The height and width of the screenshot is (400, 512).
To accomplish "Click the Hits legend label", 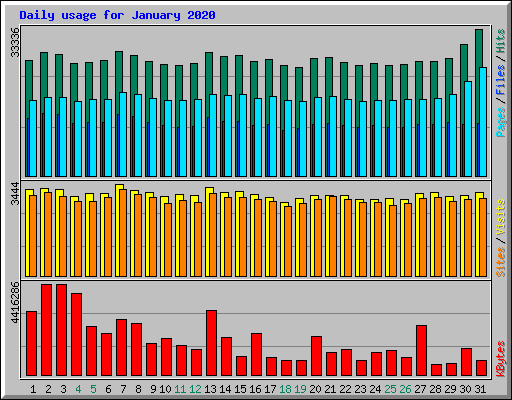I will point(500,41).
